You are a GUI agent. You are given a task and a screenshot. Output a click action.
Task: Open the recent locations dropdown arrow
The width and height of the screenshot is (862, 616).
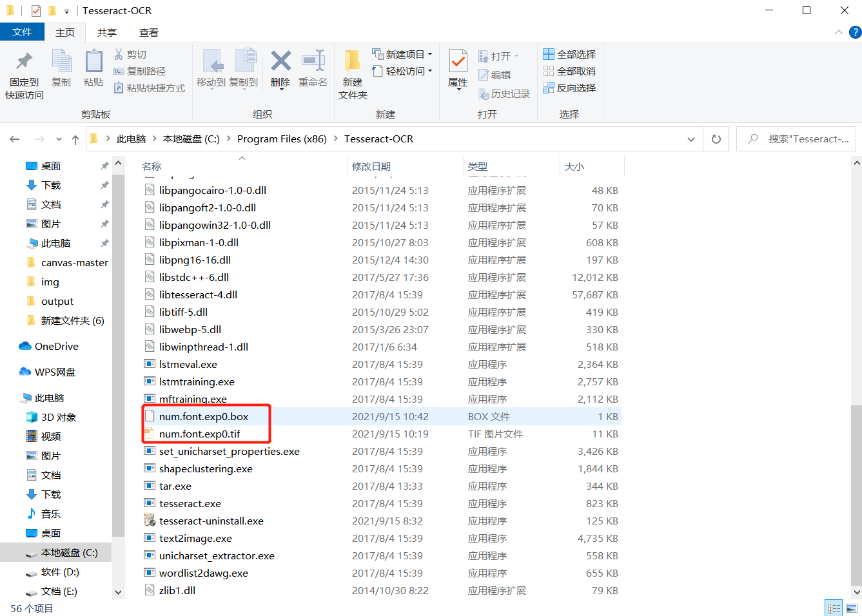click(x=59, y=139)
